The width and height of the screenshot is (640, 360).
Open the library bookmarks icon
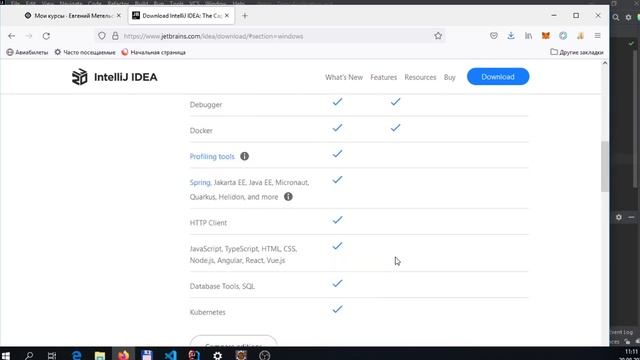[528, 36]
